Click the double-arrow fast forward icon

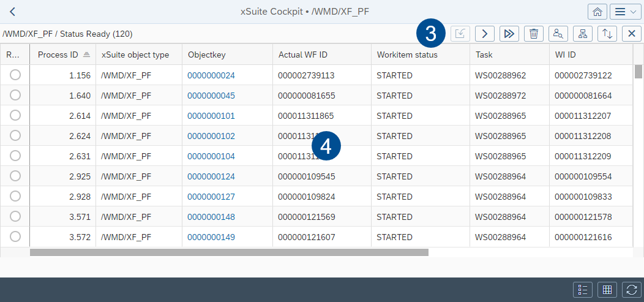point(509,34)
